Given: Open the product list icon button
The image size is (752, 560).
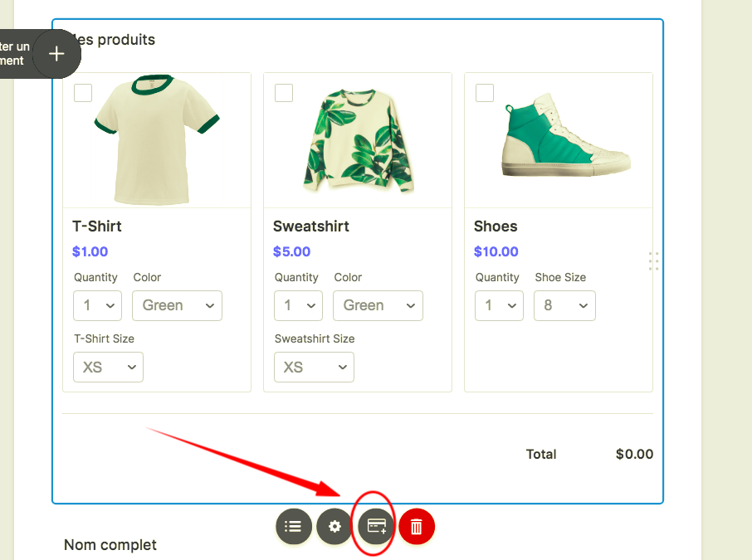Looking at the screenshot, I should [293, 526].
